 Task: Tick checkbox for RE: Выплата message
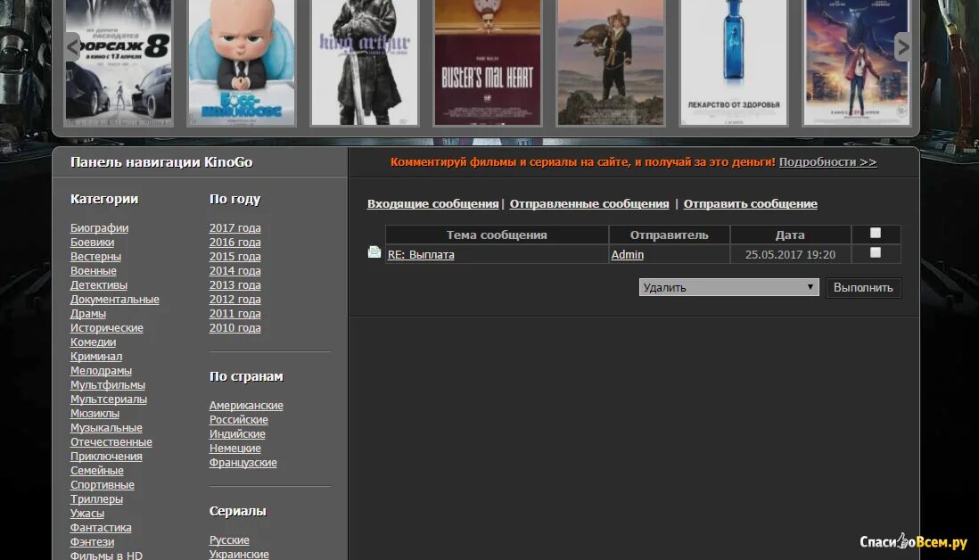(x=876, y=252)
